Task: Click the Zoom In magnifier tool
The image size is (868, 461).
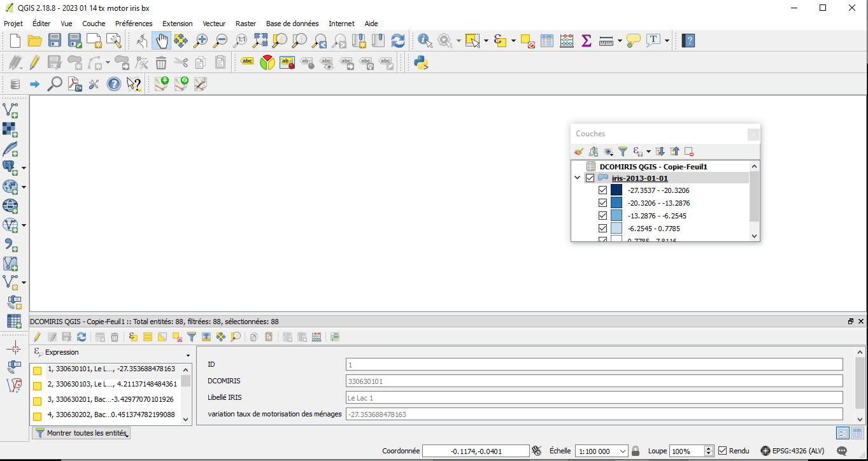Action: [201, 41]
